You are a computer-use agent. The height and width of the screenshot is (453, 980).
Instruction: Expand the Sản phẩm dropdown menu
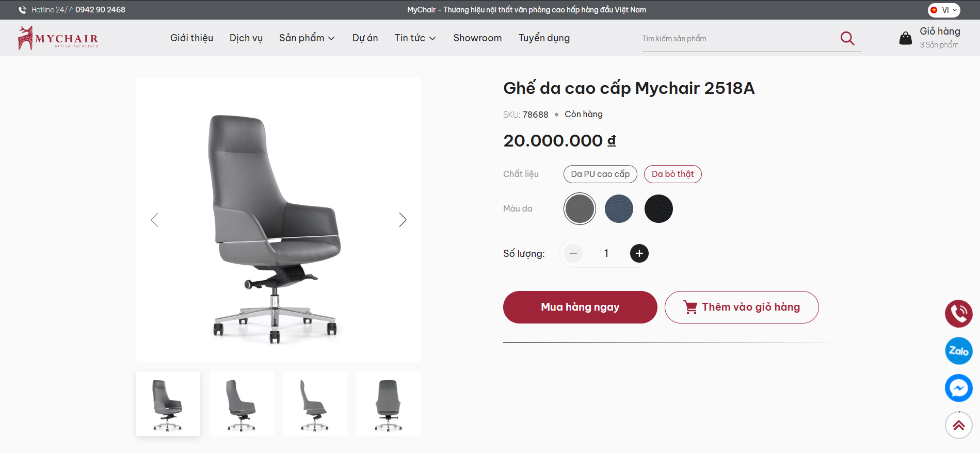tap(307, 38)
